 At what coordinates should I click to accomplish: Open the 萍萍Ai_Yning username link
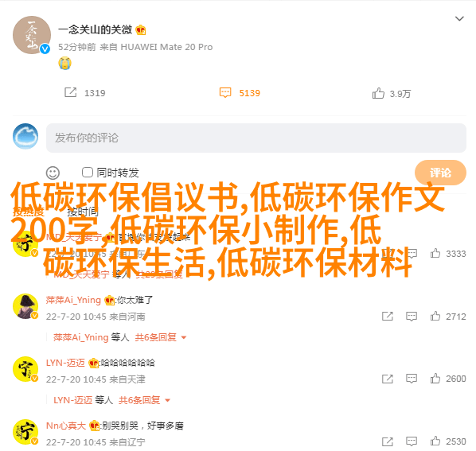tap(73, 300)
